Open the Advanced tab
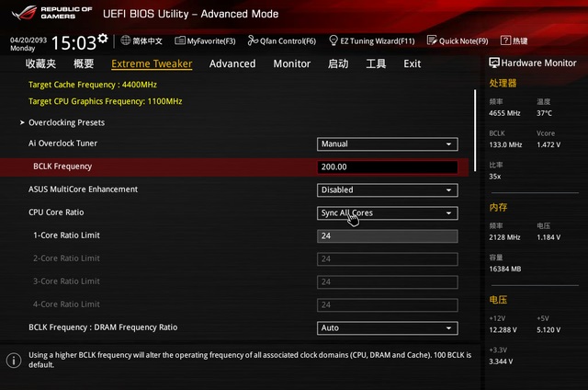The height and width of the screenshot is (390, 588). 232,63
